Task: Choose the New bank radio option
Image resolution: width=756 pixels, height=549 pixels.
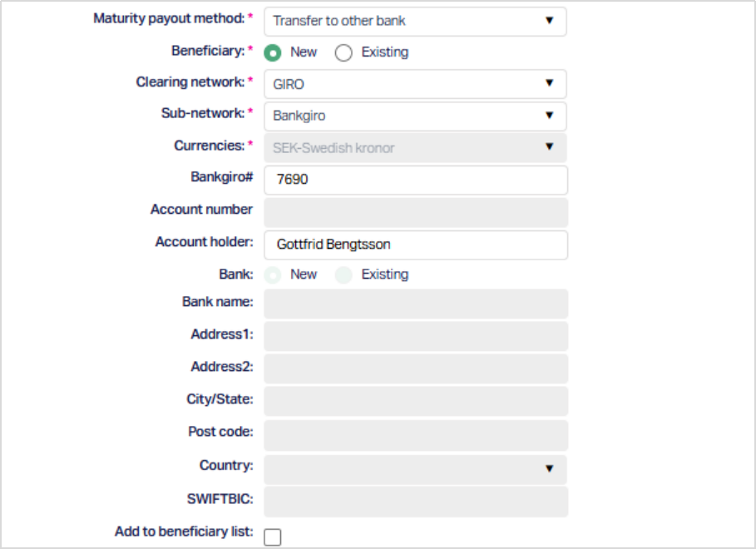Action: [272, 274]
